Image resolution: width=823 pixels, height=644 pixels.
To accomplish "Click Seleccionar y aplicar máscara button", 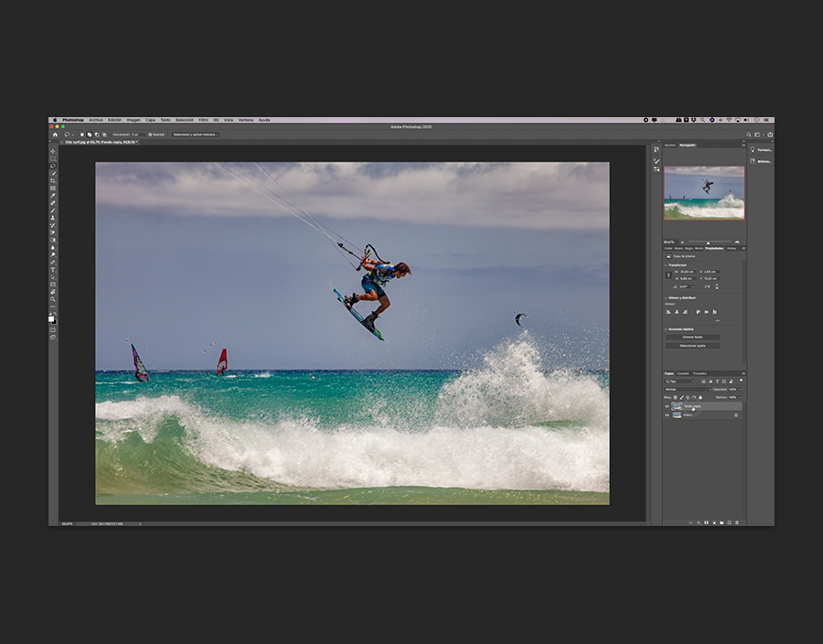I will coord(195,134).
